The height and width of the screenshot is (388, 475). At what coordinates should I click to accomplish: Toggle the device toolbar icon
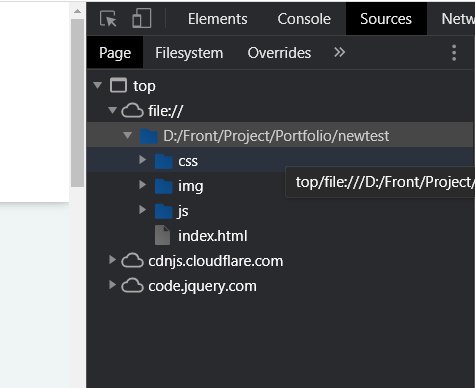142,18
